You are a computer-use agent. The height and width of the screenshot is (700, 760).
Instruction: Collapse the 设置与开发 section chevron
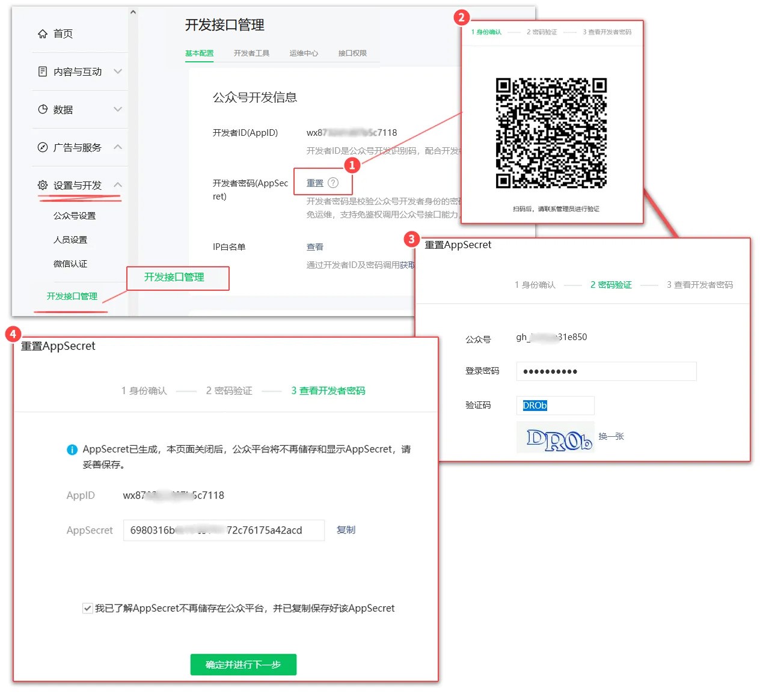pyautogui.click(x=118, y=185)
